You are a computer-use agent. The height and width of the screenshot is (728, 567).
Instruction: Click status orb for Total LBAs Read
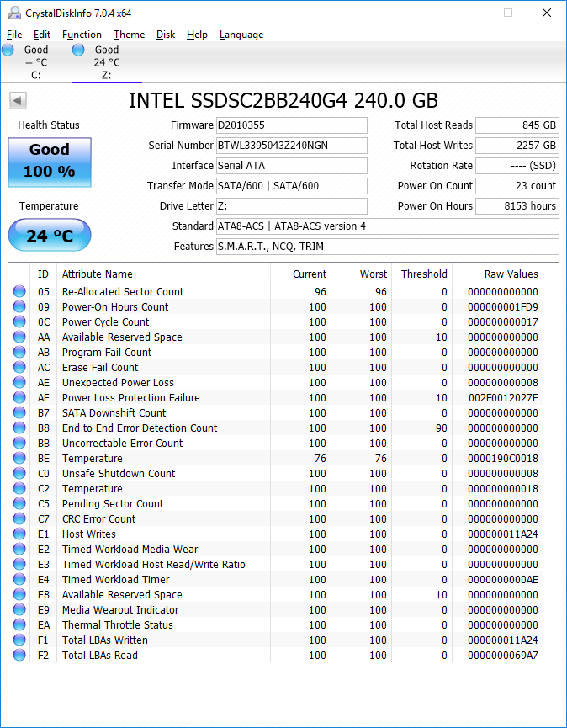point(19,656)
